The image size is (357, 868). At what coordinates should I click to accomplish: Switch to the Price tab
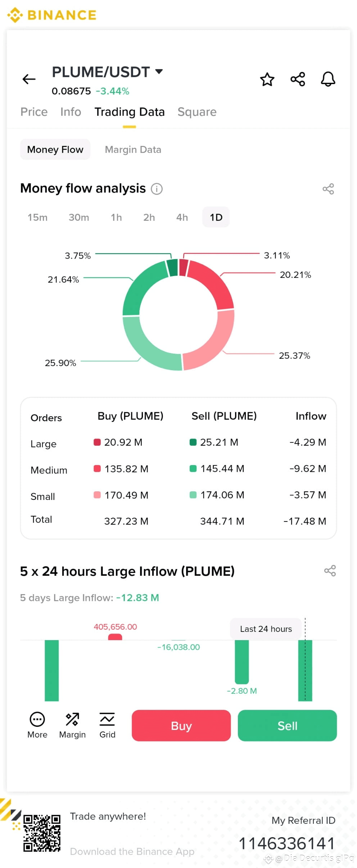34,112
